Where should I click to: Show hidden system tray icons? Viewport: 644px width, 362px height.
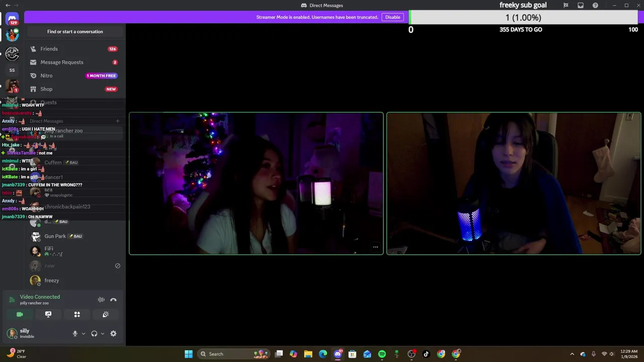pyautogui.click(x=572, y=354)
